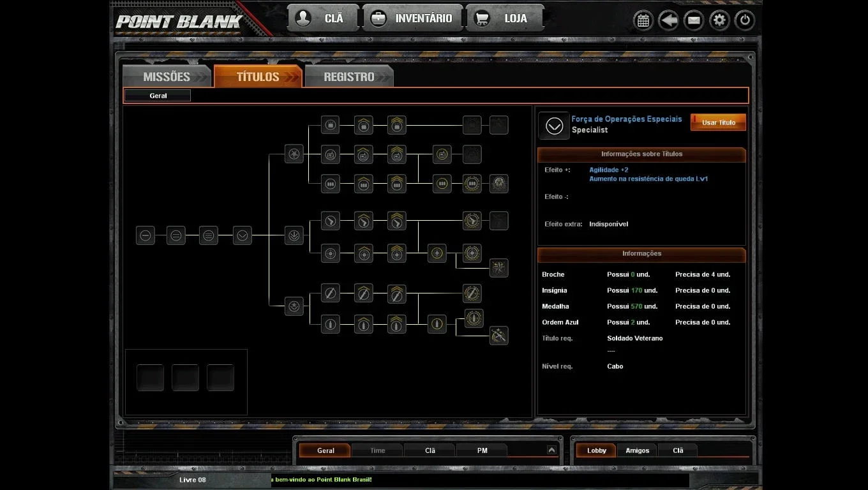
Task: Click the Usar Título button
Action: tap(718, 122)
